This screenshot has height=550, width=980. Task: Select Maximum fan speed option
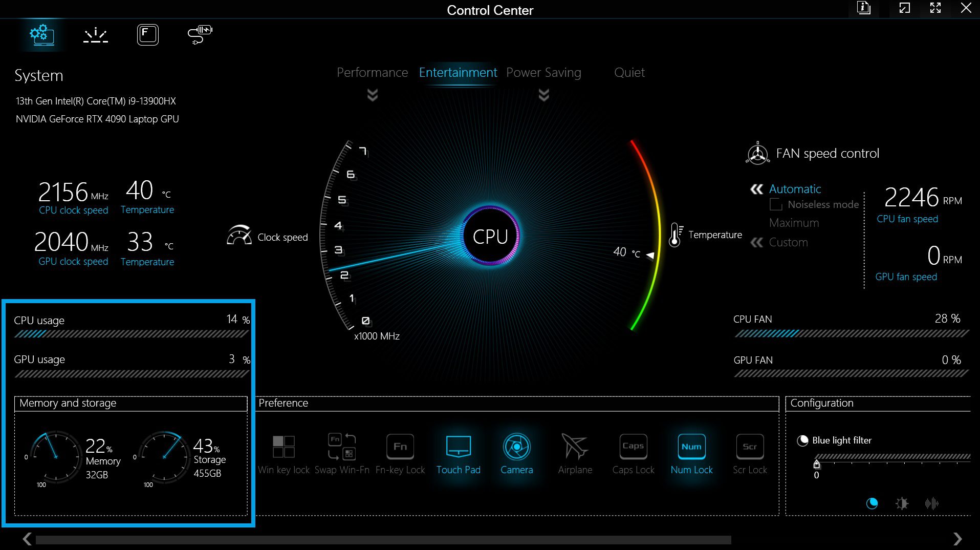coord(794,223)
